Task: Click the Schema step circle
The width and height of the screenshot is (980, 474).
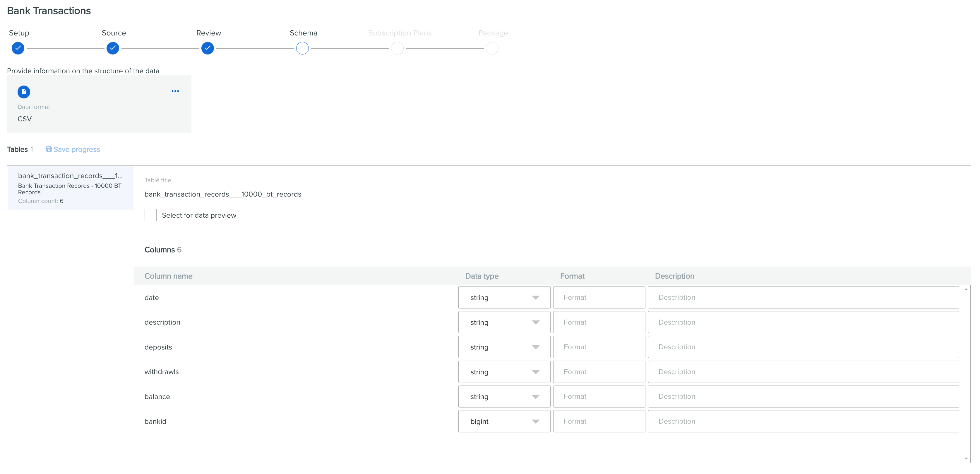Action: (x=302, y=48)
